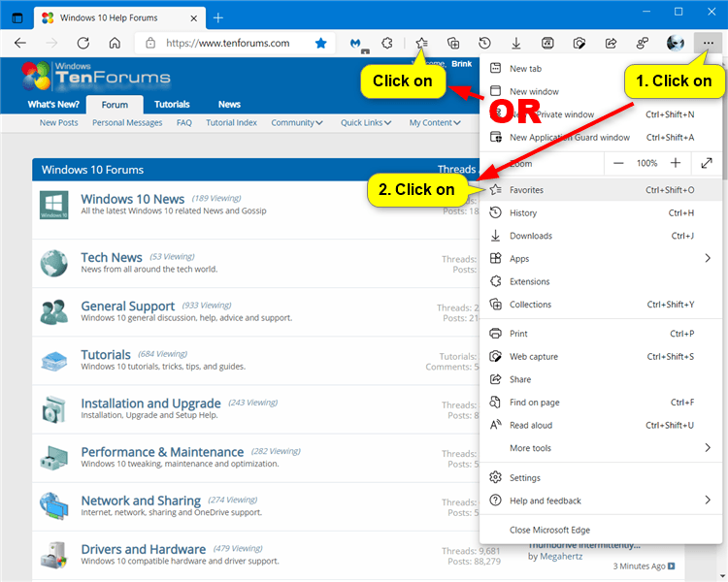The image size is (728, 582).
Task: Open the Extensions puzzle icon in toolbar
Action: (386, 43)
